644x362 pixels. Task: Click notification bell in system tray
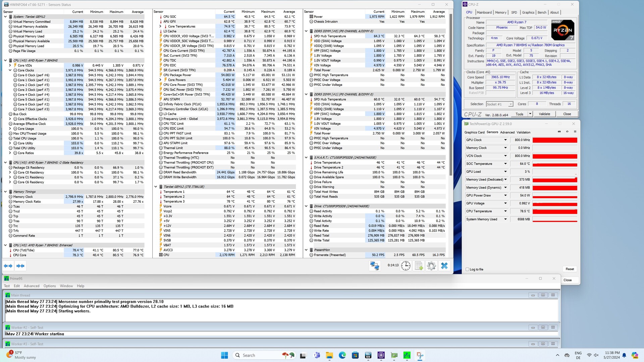[x=624, y=355]
